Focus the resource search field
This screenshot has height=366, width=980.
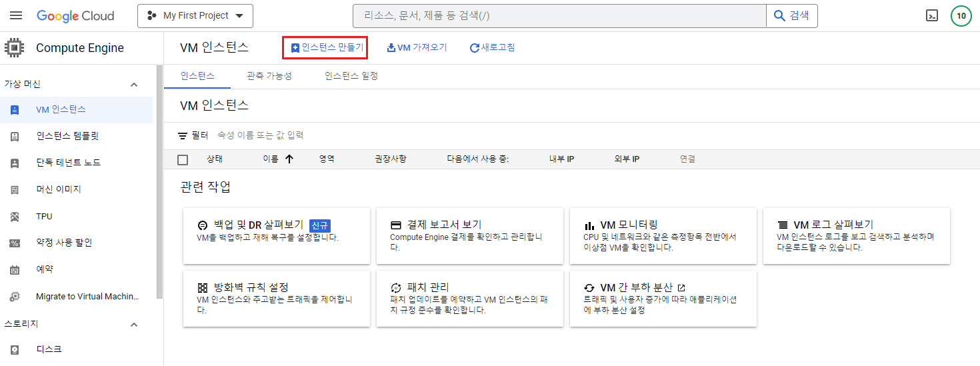pos(559,15)
